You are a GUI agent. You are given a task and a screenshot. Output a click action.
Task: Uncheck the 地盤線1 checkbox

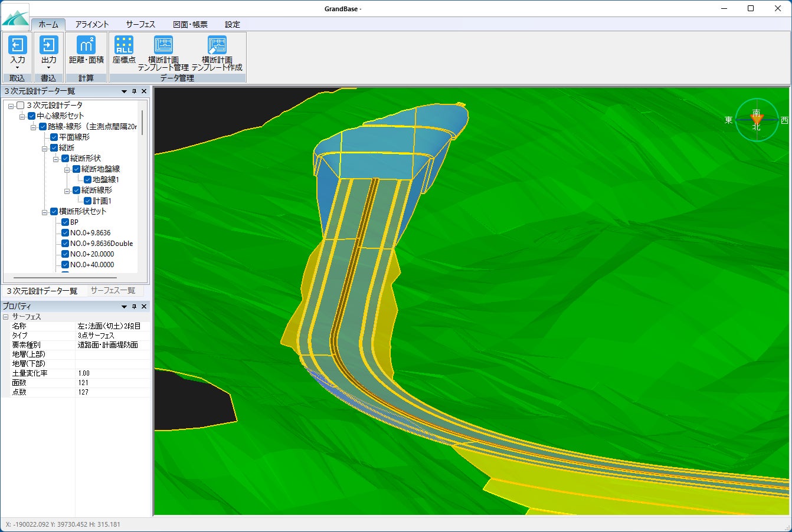[x=87, y=179]
